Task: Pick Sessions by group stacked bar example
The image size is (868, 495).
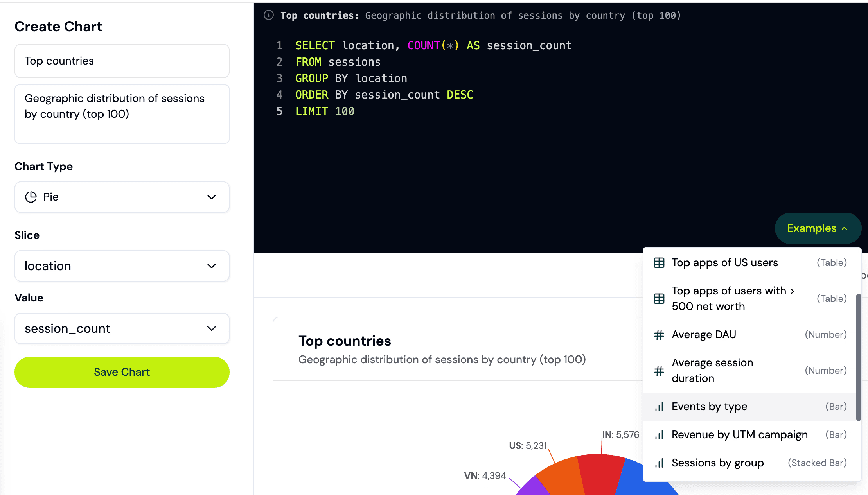Action: 717,463
